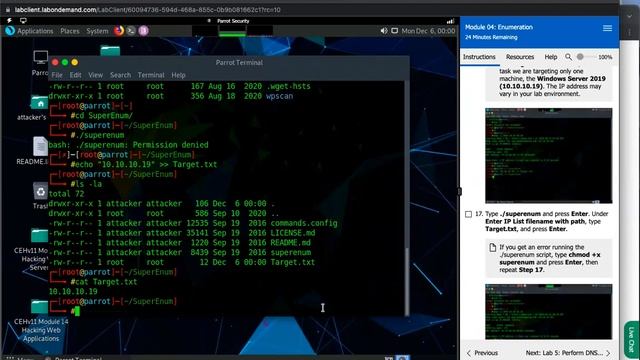The image size is (640, 360).
Task: Switch to the Help tab in lab panel
Action: point(551,57)
